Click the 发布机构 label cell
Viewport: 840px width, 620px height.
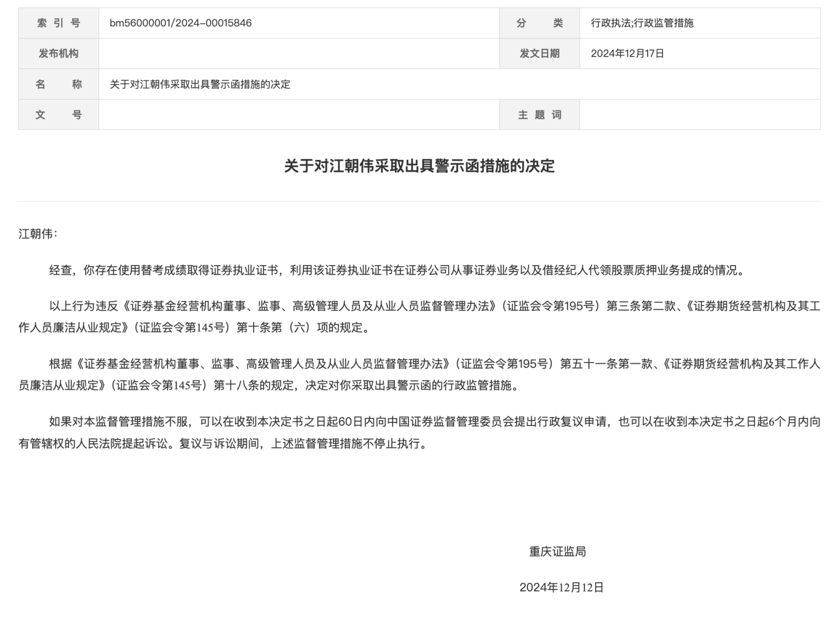[58, 53]
